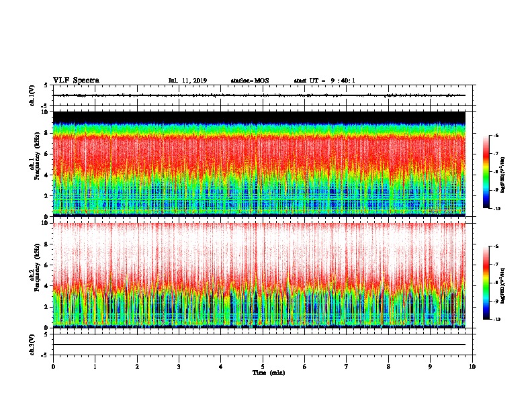Click the time-axis tick label "7"
The width and height of the screenshot is (532, 411).
[x=347, y=367]
